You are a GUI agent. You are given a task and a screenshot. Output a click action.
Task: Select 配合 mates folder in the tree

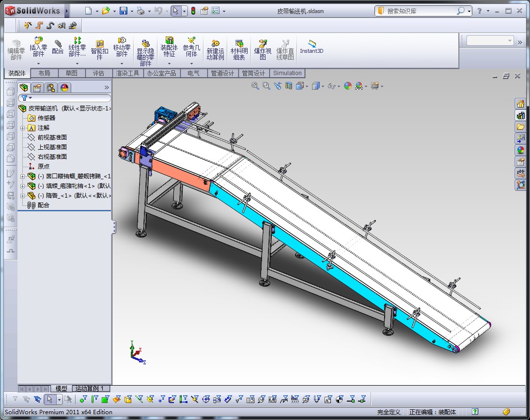pos(43,205)
